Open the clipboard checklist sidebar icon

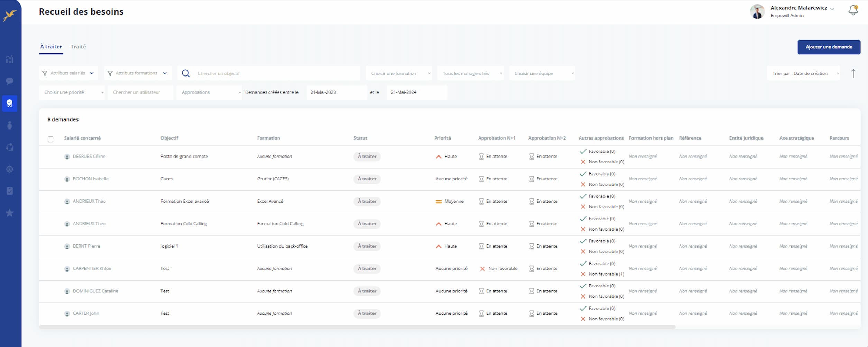(10, 191)
